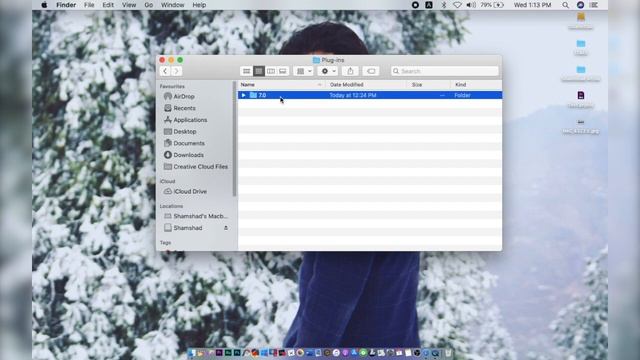This screenshot has width=640, height=360.
Task: Click the Finder sidebar scrollbar
Action: tap(234, 139)
